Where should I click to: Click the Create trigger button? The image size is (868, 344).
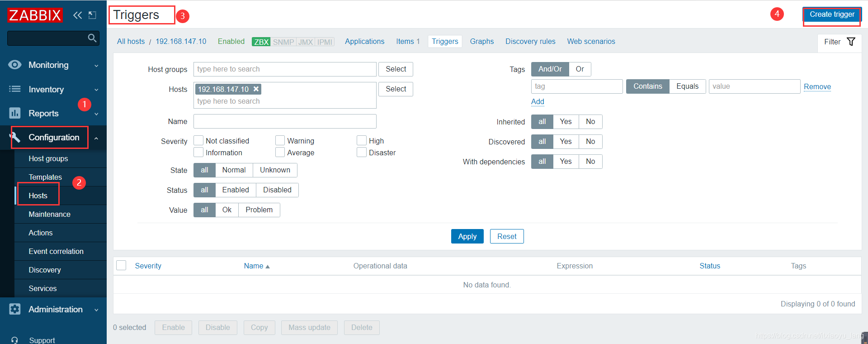pyautogui.click(x=832, y=14)
